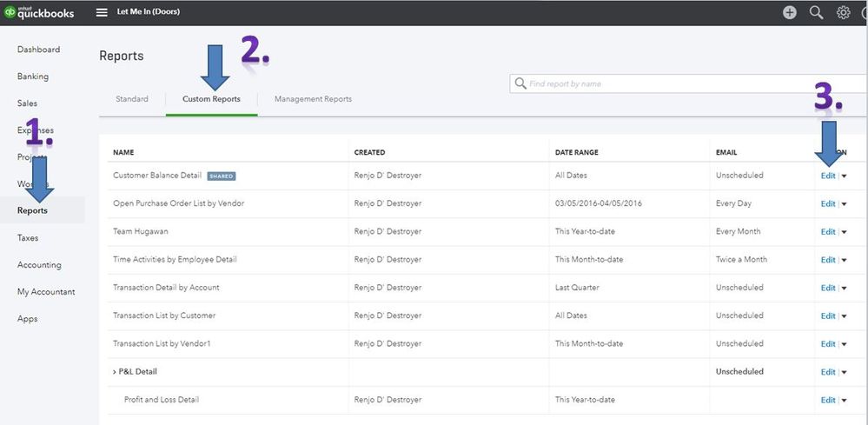
Task: Open the Settings gear icon
Action: [x=843, y=12]
